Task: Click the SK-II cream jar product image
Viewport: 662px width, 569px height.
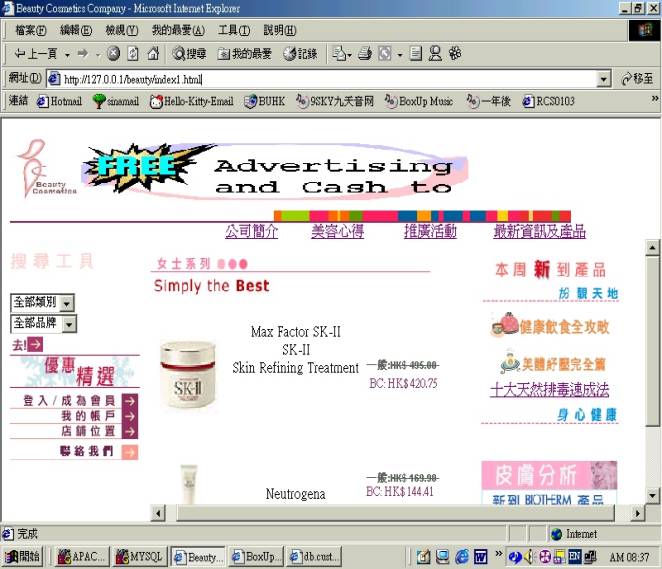Action: [x=188, y=375]
